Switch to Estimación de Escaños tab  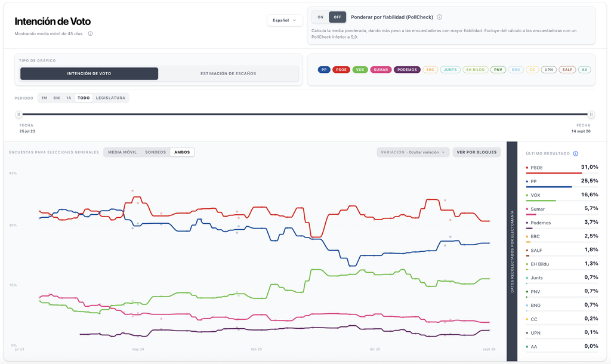point(229,73)
